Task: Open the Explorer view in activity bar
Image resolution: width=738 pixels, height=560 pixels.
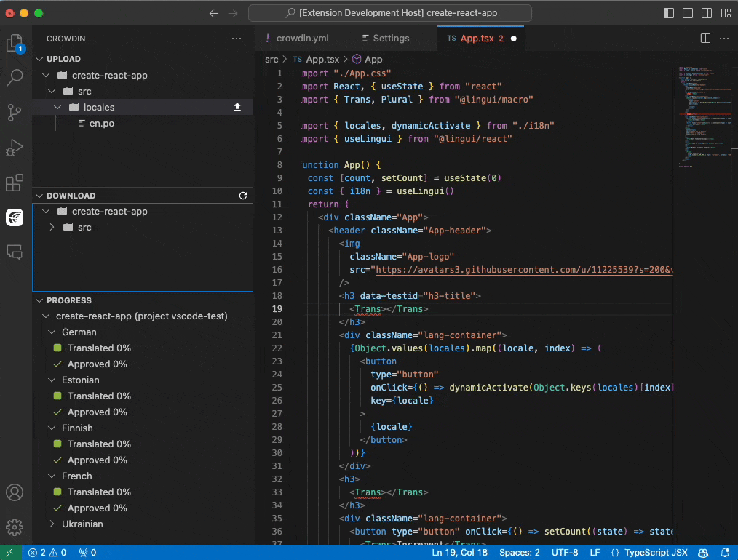Action: point(15,44)
